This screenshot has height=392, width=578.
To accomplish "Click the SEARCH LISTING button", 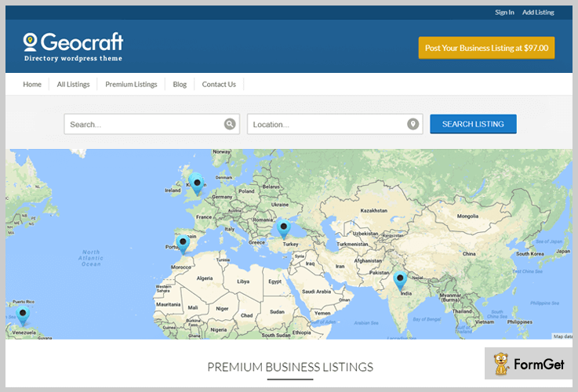I will (x=473, y=124).
